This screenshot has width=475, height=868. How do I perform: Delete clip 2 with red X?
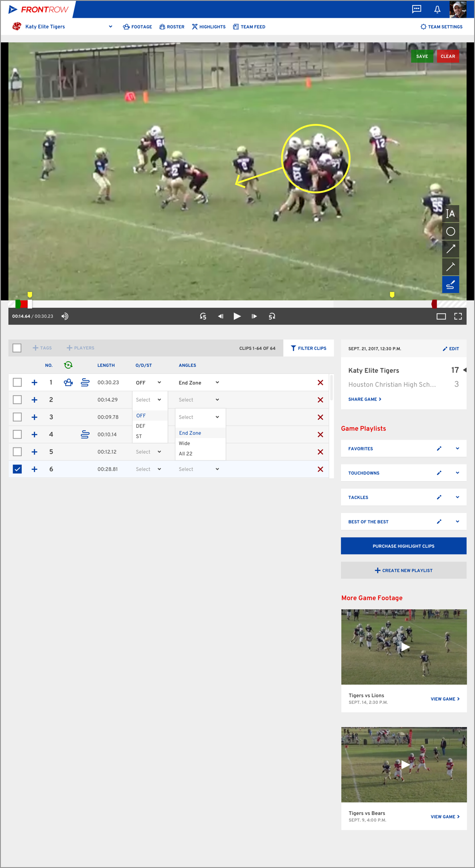(320, 400)
